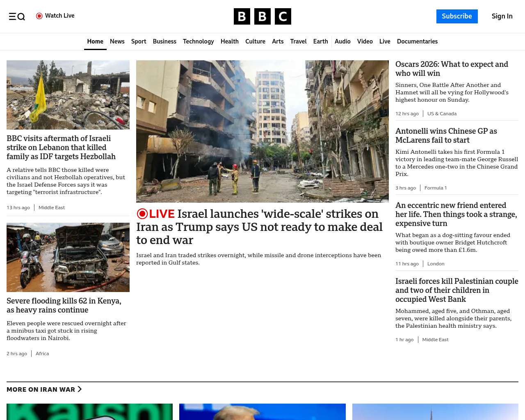Click the '12 hrs ago' timestamp

click(407, 114)
